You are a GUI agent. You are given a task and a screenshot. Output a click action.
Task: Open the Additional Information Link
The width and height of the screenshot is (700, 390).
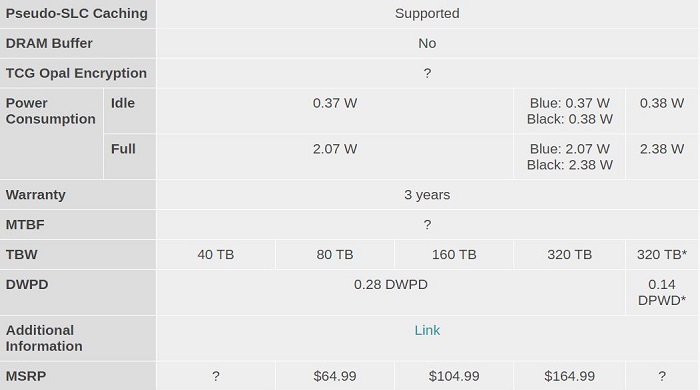click(427, 330)
